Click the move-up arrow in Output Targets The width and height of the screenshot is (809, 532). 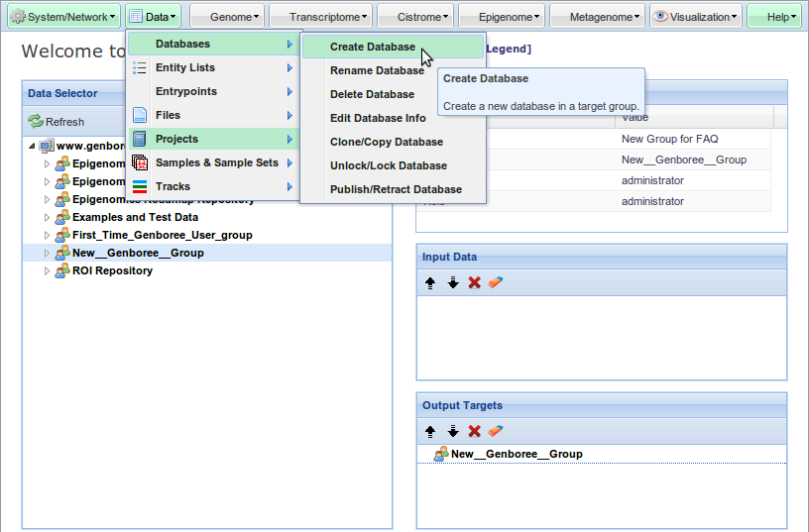430,431
